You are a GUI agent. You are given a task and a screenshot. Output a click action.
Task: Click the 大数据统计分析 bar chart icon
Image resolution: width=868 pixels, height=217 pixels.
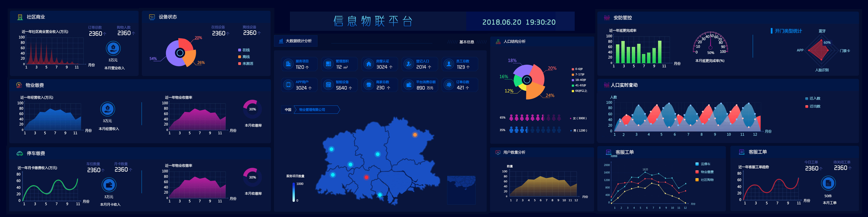pyautogui.click(x=281, y=41)
